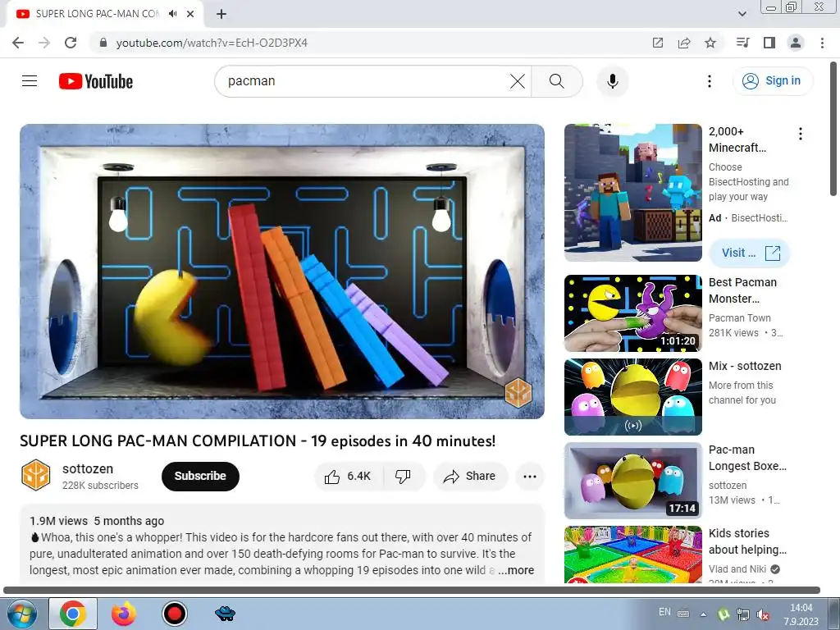Click the Visit button on ad
Image resolution: width=840 pixels, height=630 pixels.
pos(750,253)
